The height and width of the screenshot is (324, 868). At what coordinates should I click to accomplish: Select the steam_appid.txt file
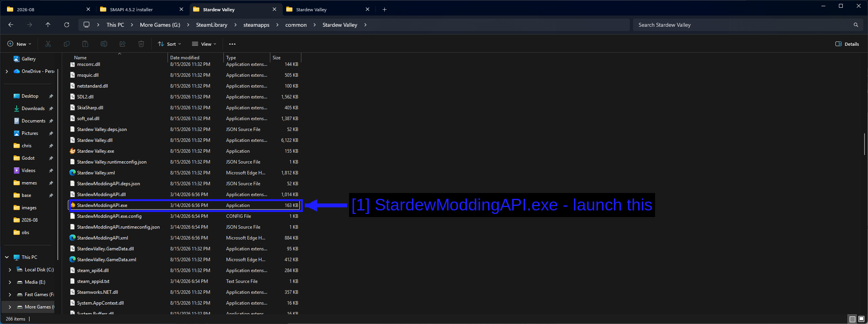coord(185,281)
